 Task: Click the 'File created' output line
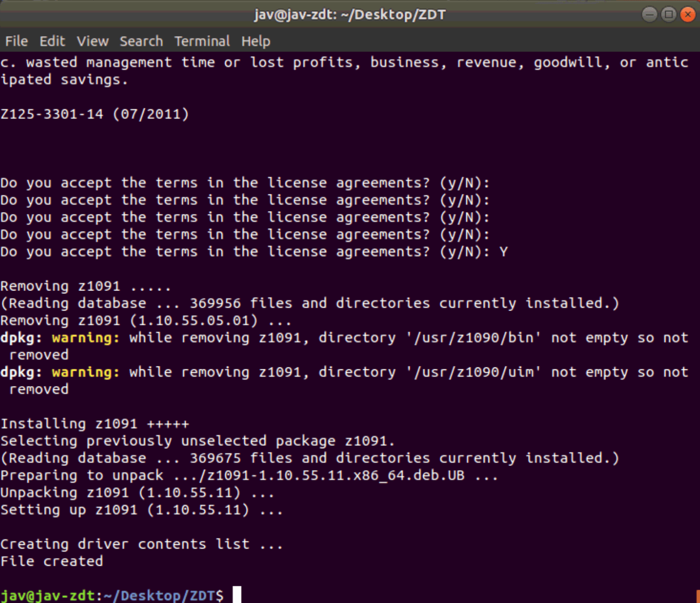pyautogui.click(x=51, y=561)
